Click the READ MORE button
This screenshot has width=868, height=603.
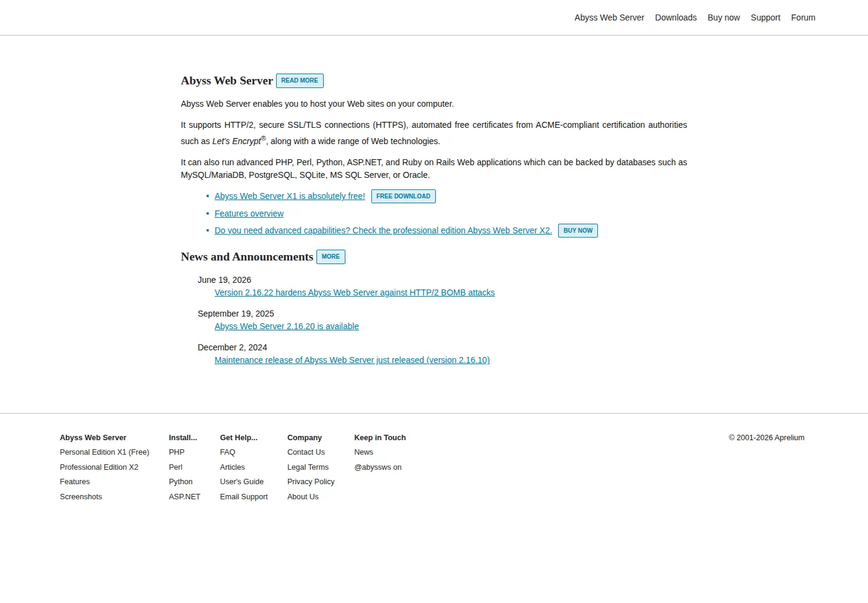click(300, 81)
